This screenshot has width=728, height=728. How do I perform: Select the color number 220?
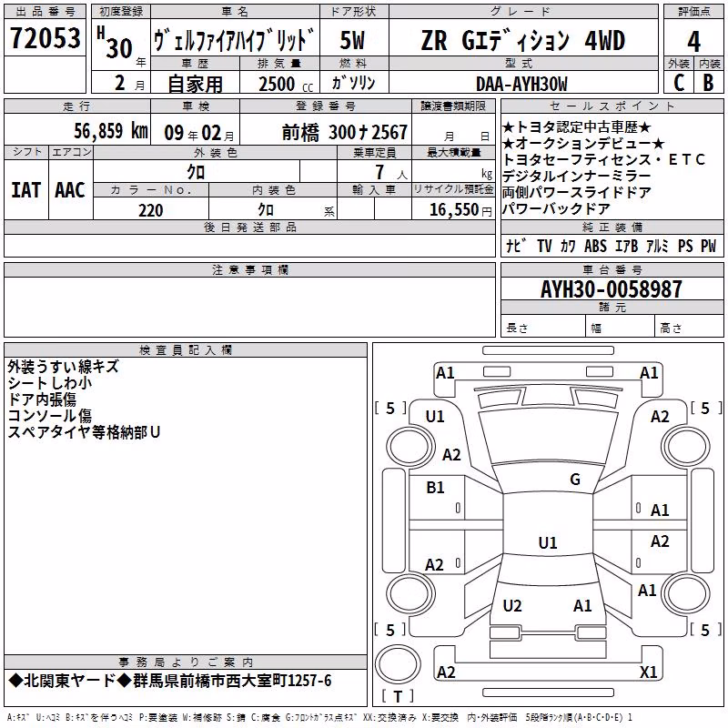(x=150, y=210)
